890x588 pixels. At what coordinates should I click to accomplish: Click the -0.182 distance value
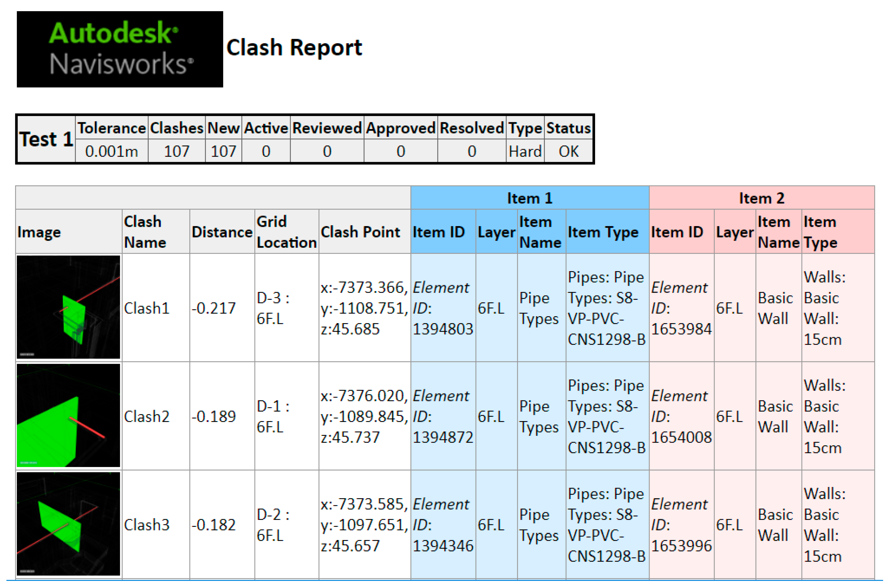[213, 525]
